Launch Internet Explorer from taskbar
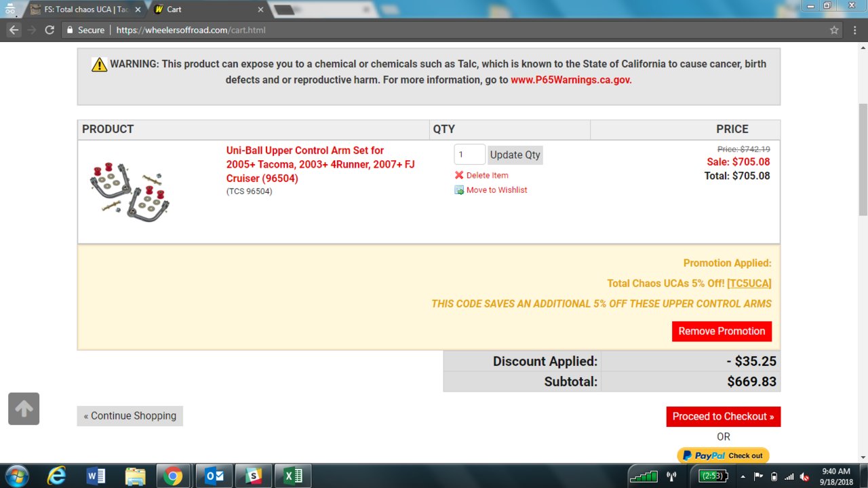The height and width of the screenshot is (488, 868). [57, 476]
